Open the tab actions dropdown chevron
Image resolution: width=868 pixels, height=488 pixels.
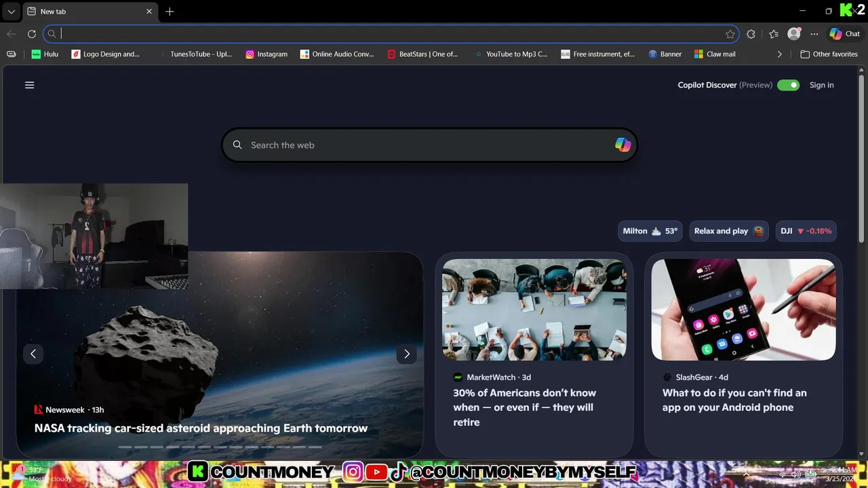point(12,12)
